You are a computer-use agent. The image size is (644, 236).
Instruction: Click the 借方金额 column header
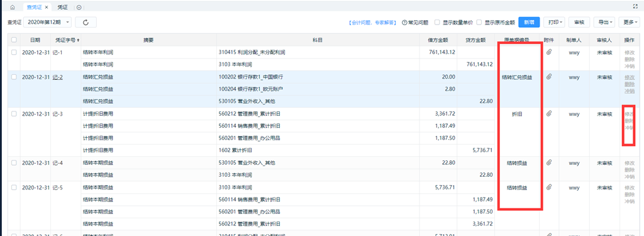[x=438, y=40]
